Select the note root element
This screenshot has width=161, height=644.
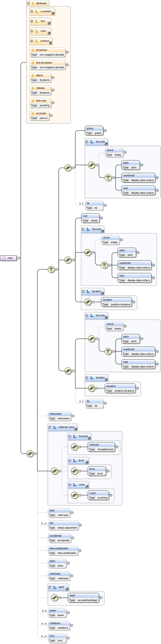point(8,258)
